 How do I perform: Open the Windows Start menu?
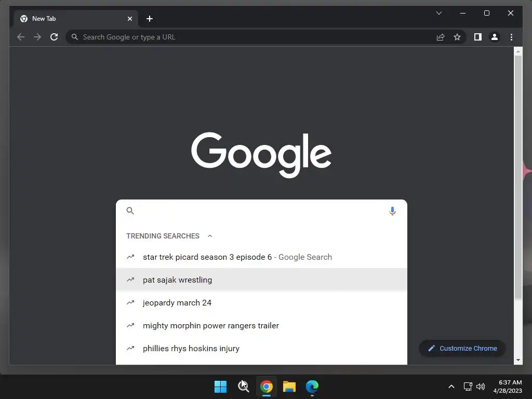[220, 387]
